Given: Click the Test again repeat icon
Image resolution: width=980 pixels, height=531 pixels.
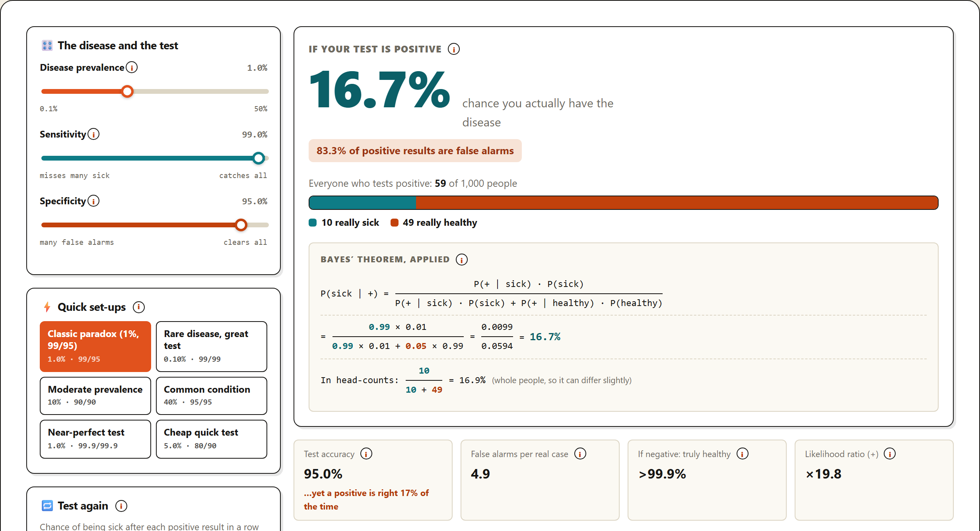Looking at the screenshot, I should [47, 506].
